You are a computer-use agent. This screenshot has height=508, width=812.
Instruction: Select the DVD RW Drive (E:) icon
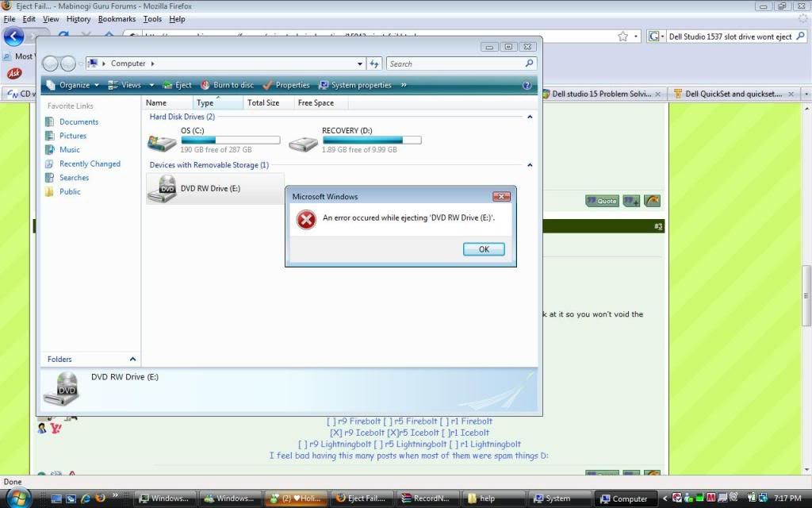(162, 189)
